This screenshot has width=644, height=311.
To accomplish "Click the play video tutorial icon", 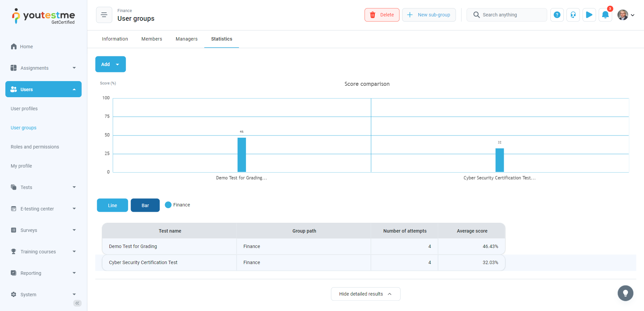I will click(589, 15).
